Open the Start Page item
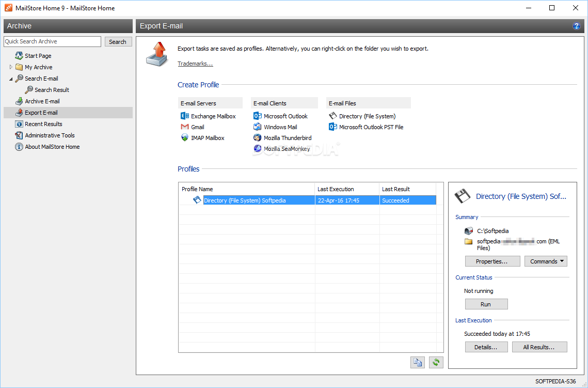 [38, 55]
